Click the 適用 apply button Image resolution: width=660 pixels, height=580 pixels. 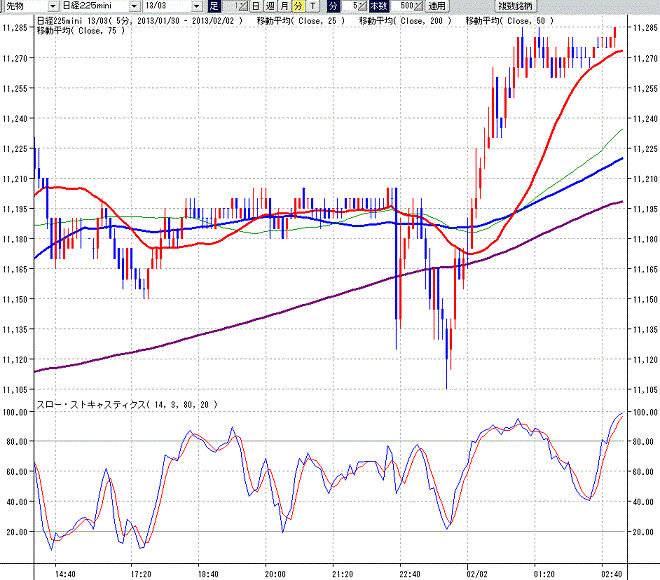pyautogui.click(x=437, y=6)
